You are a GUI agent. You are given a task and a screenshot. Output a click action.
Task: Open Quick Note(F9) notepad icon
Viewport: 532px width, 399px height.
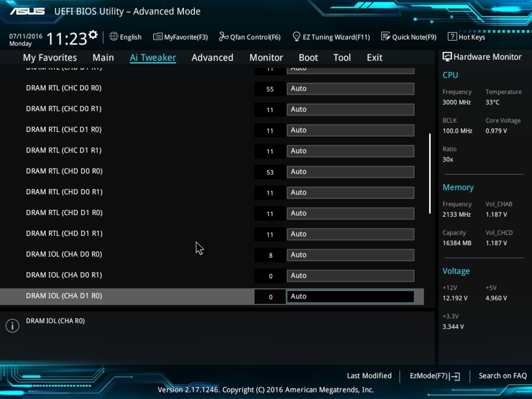click(385, 36)
